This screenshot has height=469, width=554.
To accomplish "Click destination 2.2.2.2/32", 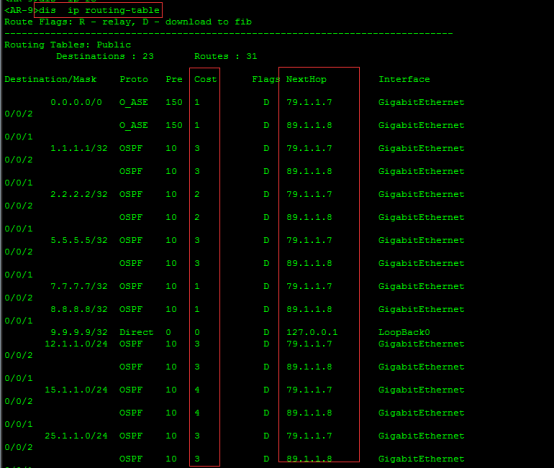I will (x=79, y=194).
